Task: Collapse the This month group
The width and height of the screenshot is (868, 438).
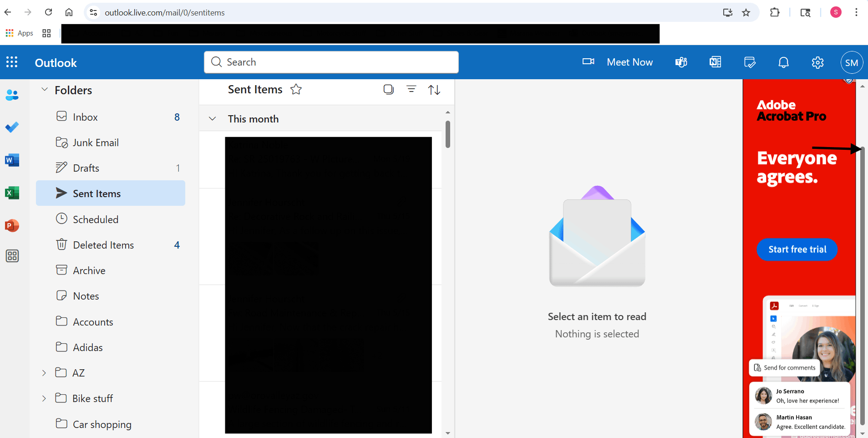Action: [x=212, y=118]
